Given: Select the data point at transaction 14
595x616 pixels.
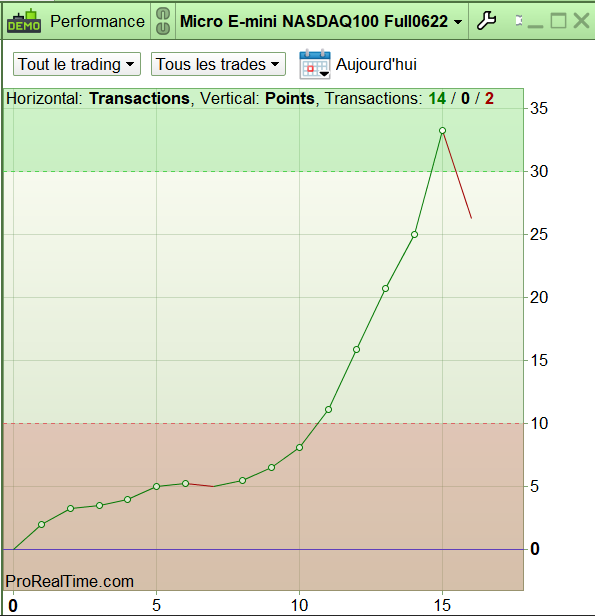Looking at the screenshot, I should click(414, 235).
